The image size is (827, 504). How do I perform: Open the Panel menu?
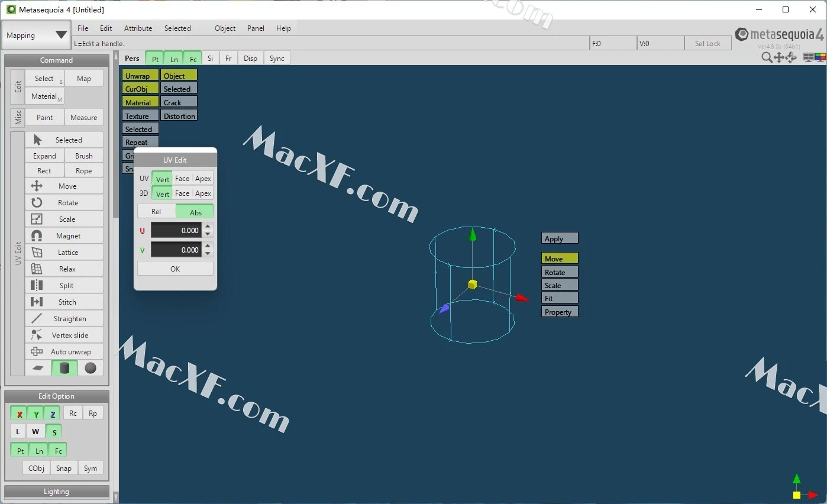point(256,28)
